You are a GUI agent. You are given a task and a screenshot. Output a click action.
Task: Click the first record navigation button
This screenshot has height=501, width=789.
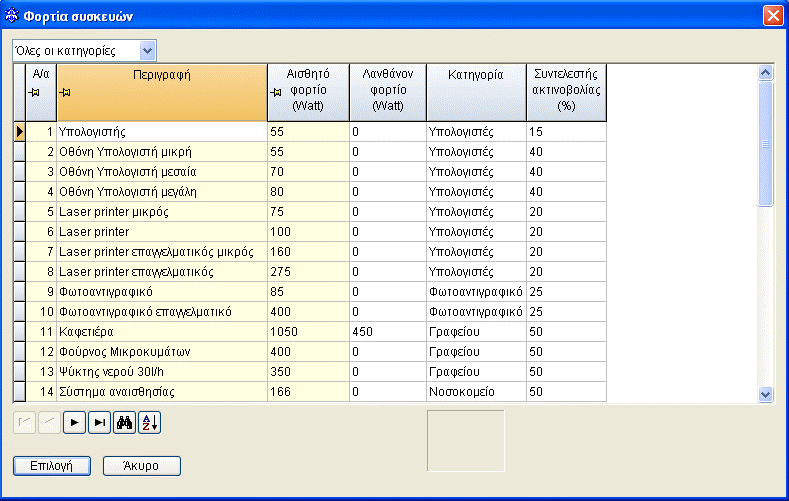point(24,423)
